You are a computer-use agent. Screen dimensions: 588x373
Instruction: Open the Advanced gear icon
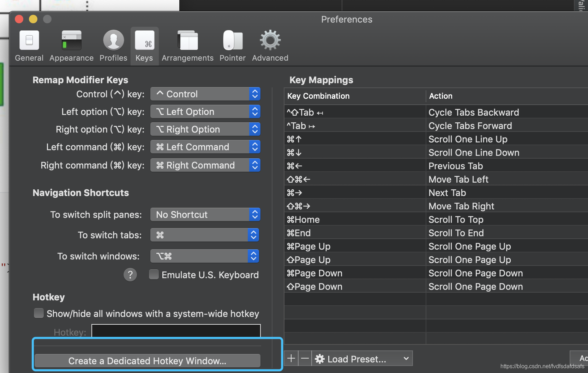pos(270,46)
